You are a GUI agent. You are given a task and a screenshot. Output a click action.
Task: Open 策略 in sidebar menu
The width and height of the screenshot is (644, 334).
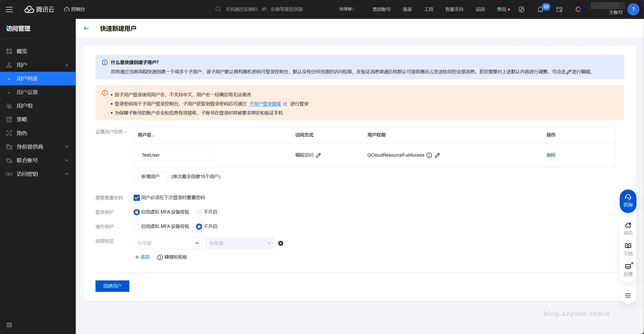click(22, 120)
